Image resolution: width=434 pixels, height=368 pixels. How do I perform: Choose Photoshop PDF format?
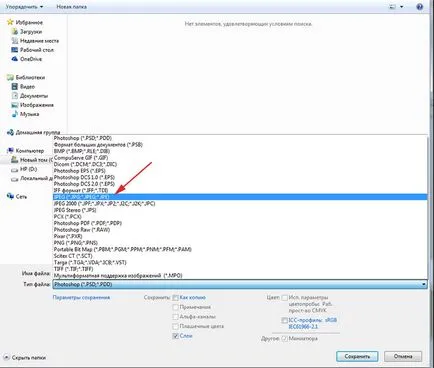(240, 223)
